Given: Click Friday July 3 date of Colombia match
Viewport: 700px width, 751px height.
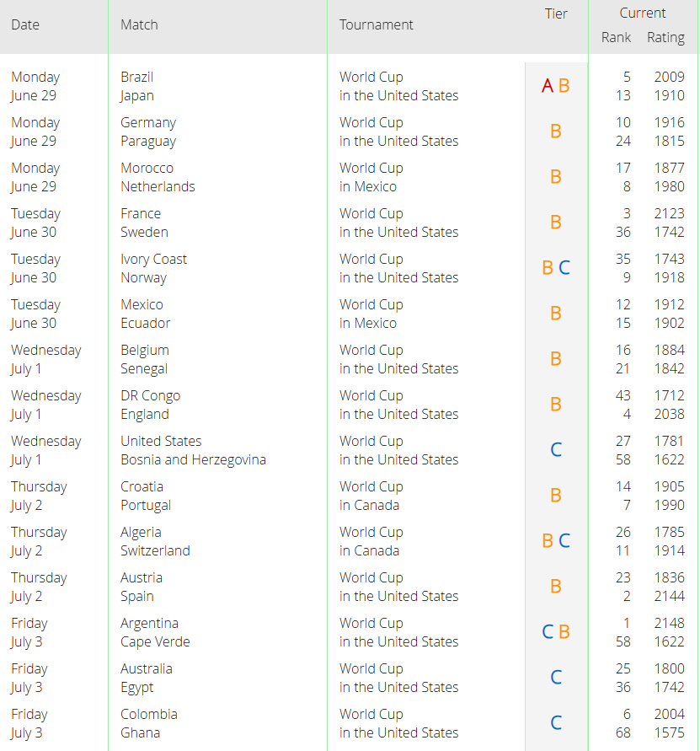Looking at the screenshot, I should pos(29,724).
